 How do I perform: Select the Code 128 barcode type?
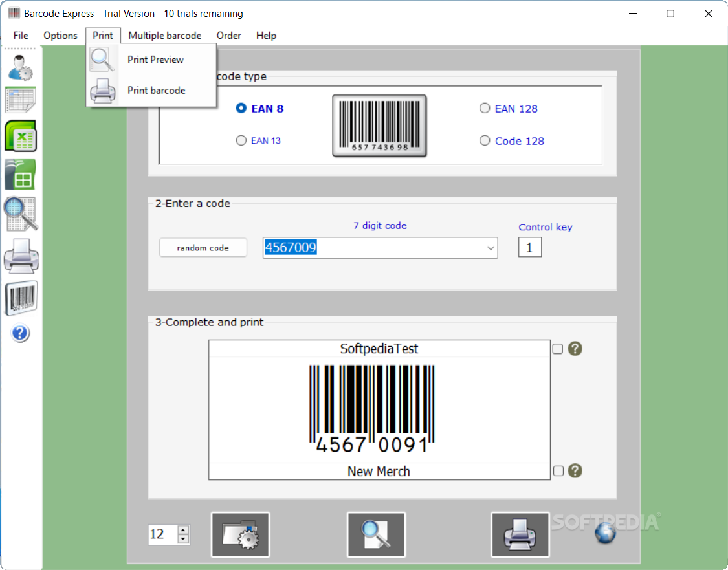485,140
